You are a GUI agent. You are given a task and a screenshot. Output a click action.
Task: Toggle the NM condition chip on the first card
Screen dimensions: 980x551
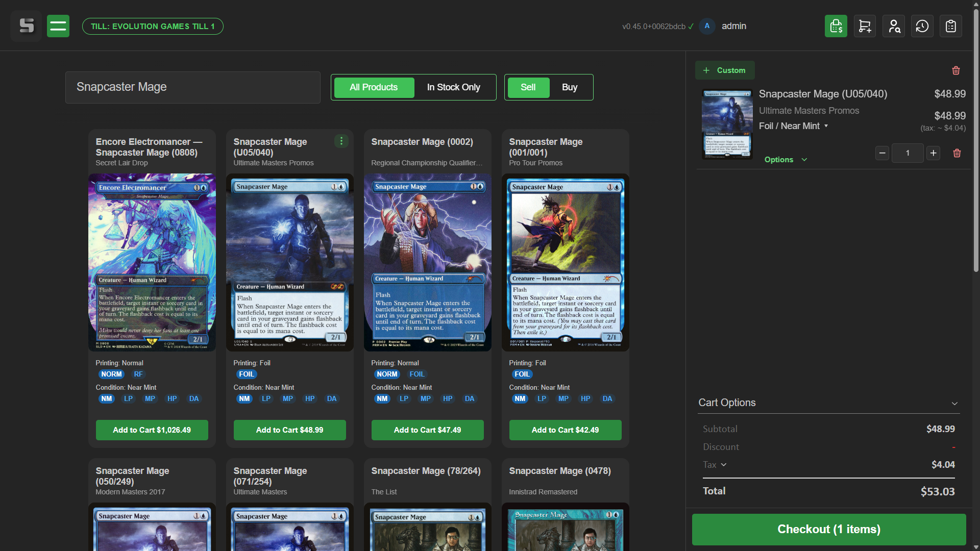coord(106,398)
